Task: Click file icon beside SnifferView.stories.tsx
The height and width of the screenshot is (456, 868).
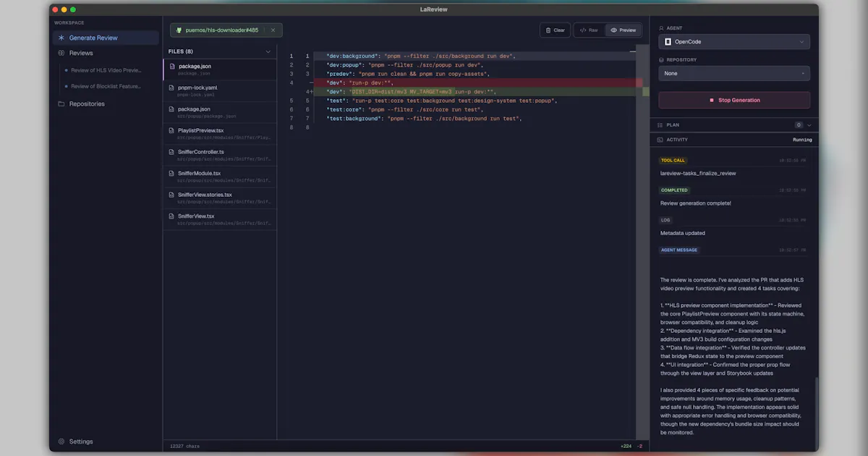Action: click(x=172, y=195)
